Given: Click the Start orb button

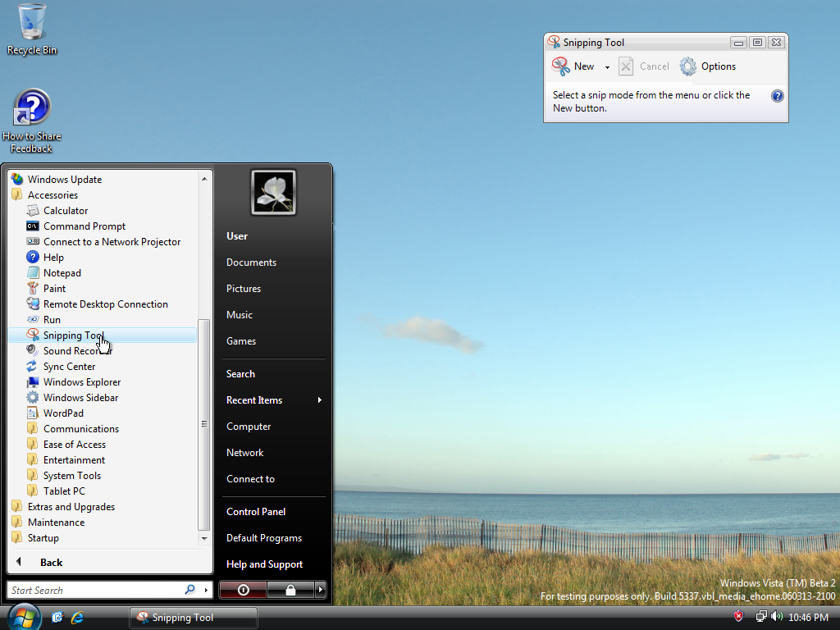Looking at the screenshot, I should click(24, 616).
